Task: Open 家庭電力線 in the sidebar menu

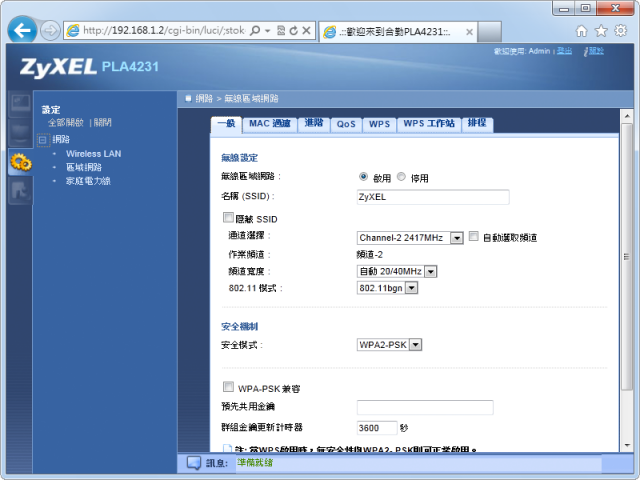Action: (x=88, y=181)
